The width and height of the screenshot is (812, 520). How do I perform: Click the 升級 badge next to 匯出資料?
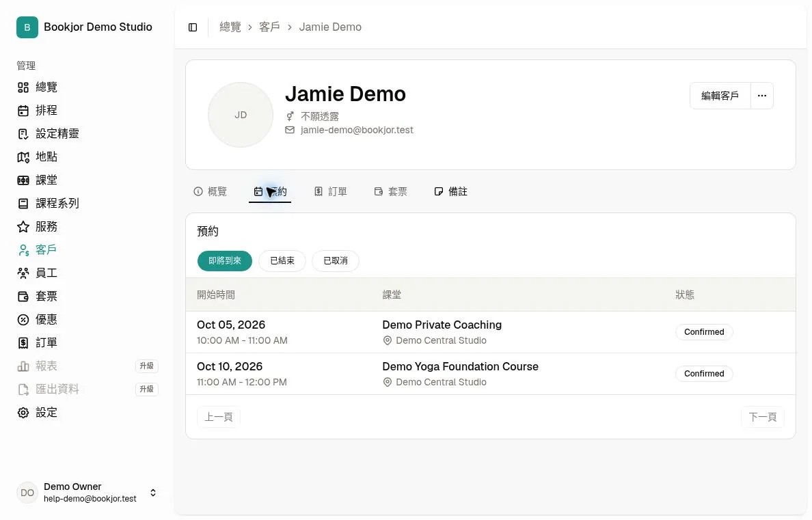pyautogui.click(x=146, y=389)
